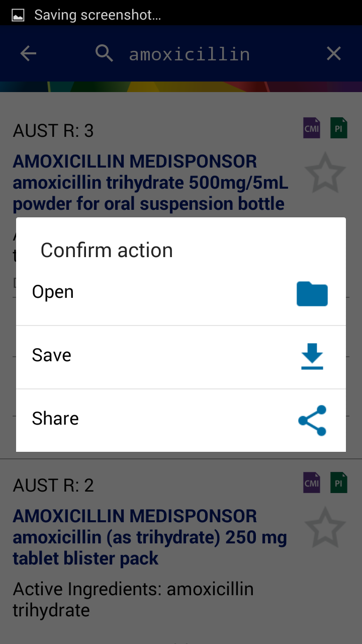Open CMI document for AUST R: 2
362x644 pixels.
[312, 482]
